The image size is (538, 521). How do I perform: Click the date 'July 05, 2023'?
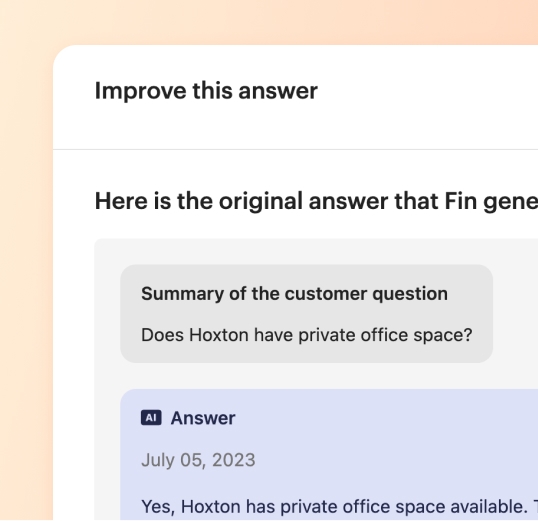pos(198,460)
